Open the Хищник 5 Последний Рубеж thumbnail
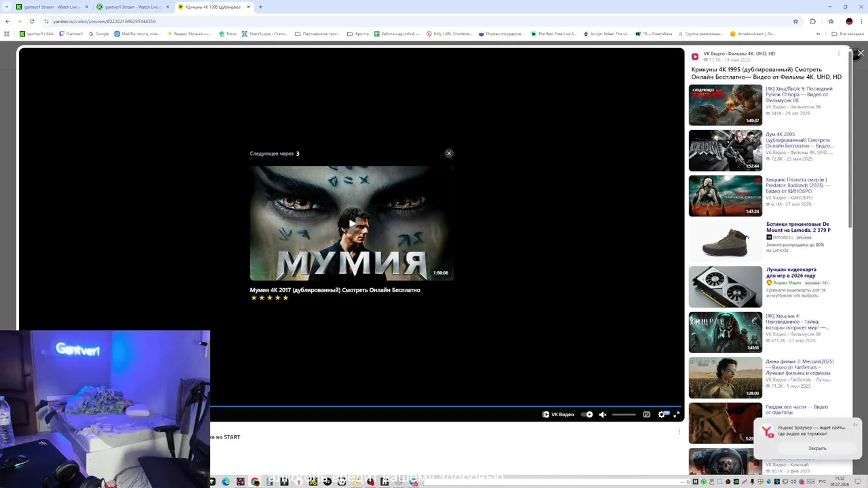The height and width of the screenshot is (488, 868). 726,105
